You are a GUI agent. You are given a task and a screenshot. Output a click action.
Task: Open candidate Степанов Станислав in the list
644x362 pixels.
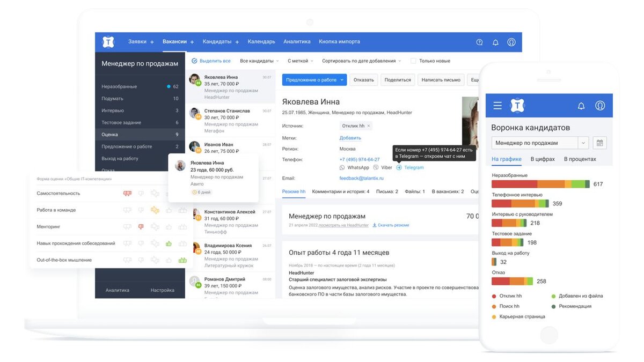pos(230,121)
